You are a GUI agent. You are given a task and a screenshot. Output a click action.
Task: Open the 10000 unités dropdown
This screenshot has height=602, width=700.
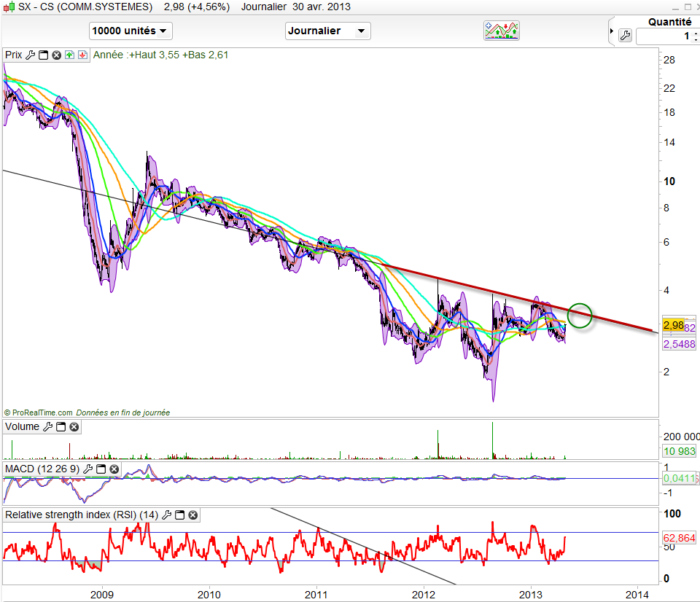click(x=131, y=31)
